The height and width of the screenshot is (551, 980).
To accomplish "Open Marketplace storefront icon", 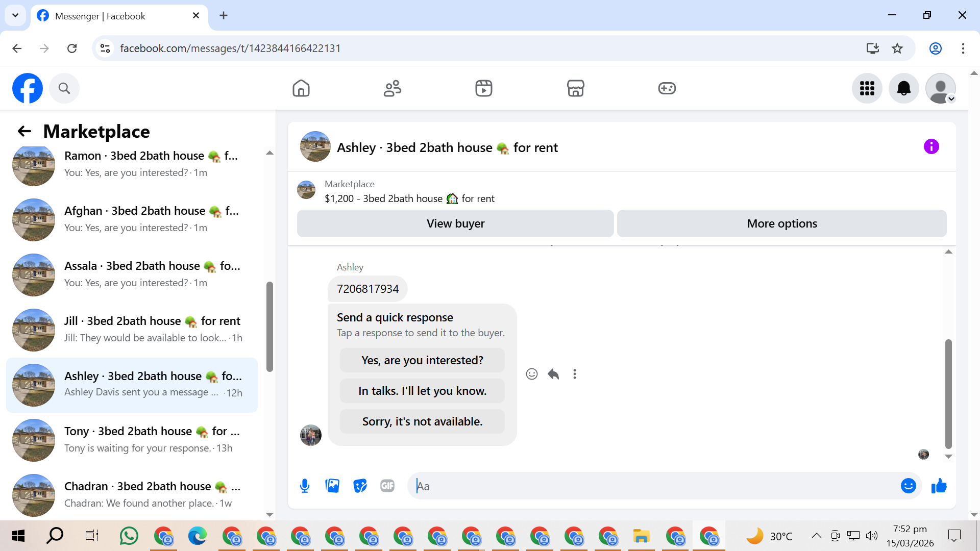I will pos(575,88).
